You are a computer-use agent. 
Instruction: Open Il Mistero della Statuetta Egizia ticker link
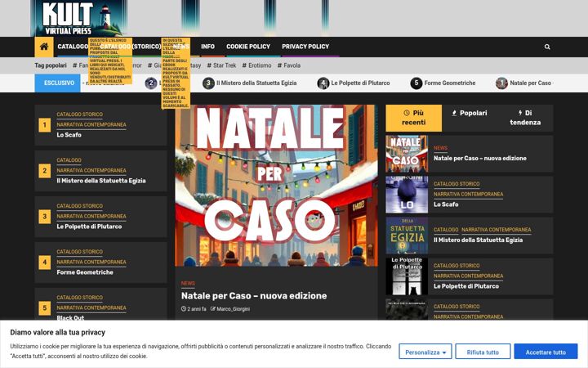coord(256,83)
